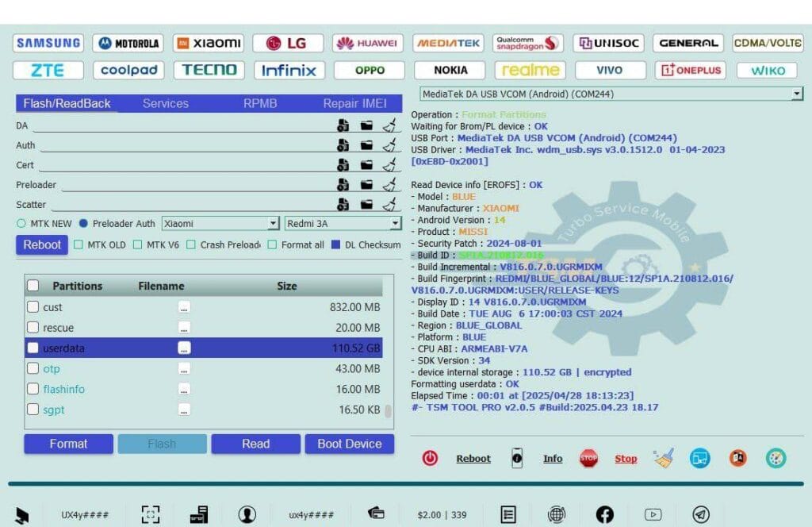Select the CDMA/VOLTE module
The image size is (812, 527).
point(768,43)
